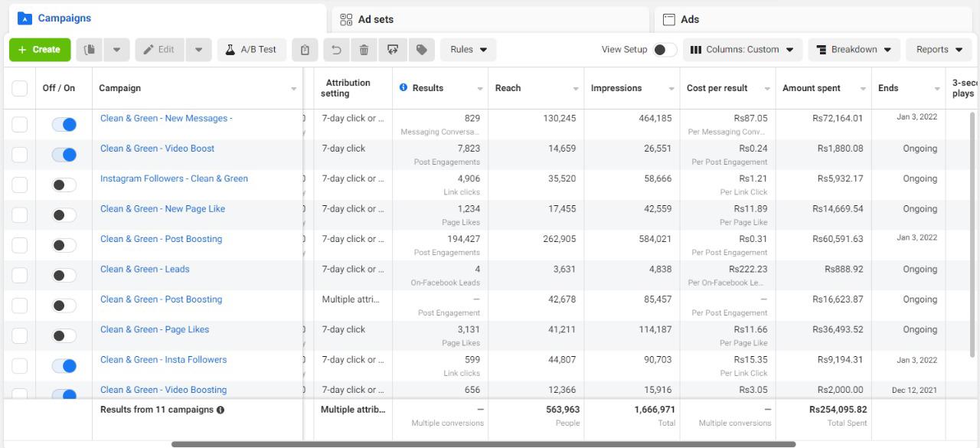The image size is (980, 448).
Task: Toggle the View Setup switch
Action: [x=665, y=50]
